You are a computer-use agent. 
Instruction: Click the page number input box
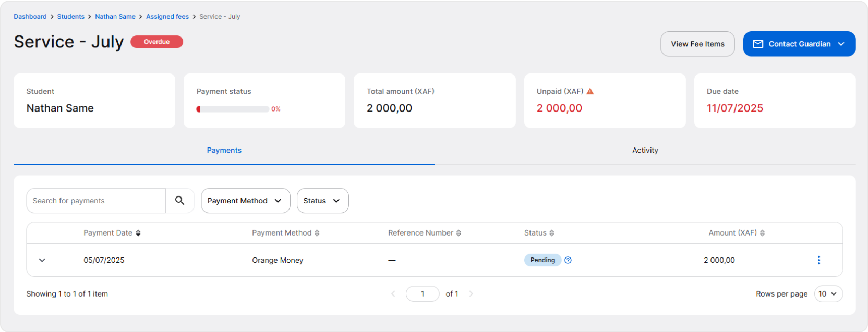(x=423, y=294)
